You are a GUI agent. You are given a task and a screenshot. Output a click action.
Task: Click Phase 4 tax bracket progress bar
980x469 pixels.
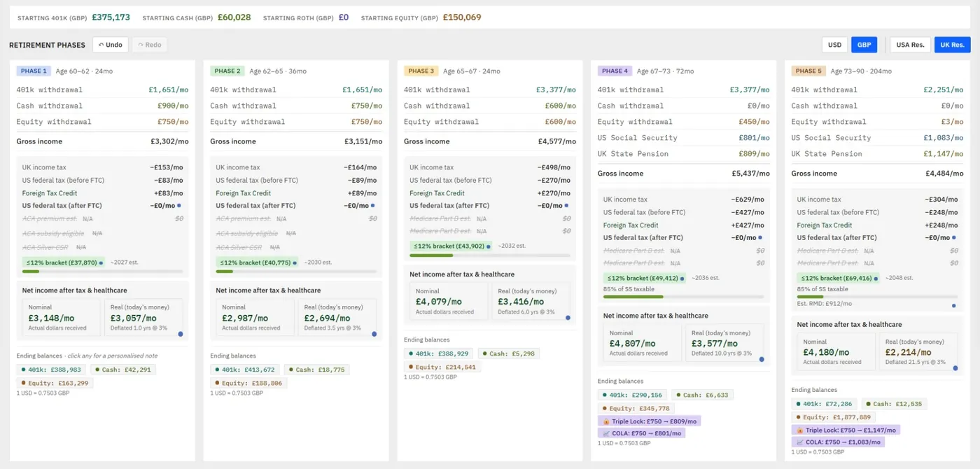(x=682, y=297)
